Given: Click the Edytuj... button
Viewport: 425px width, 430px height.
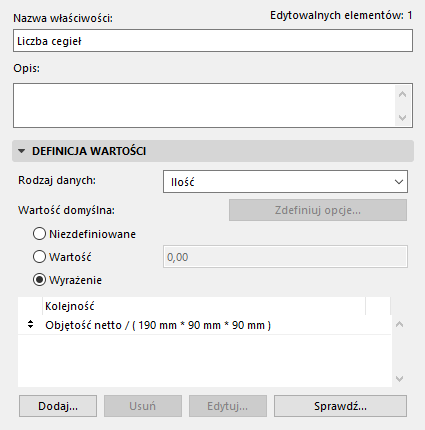Looking at the screenshot, I should pos(228,406).
